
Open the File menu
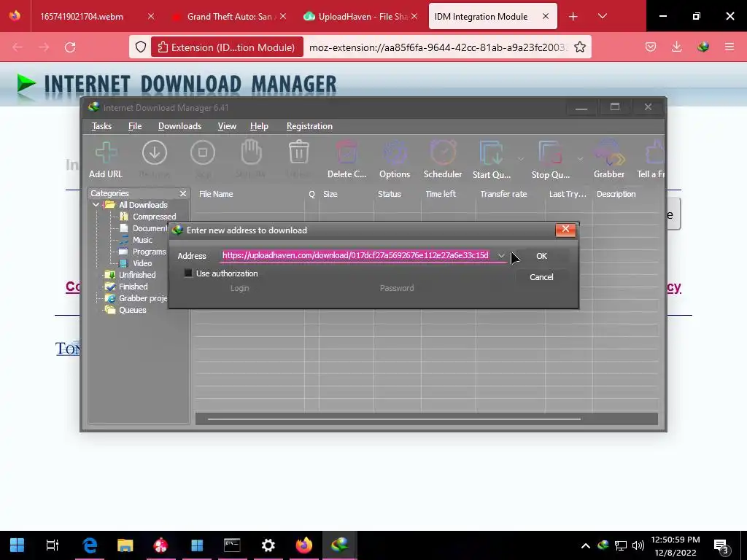tap(135, 126)
